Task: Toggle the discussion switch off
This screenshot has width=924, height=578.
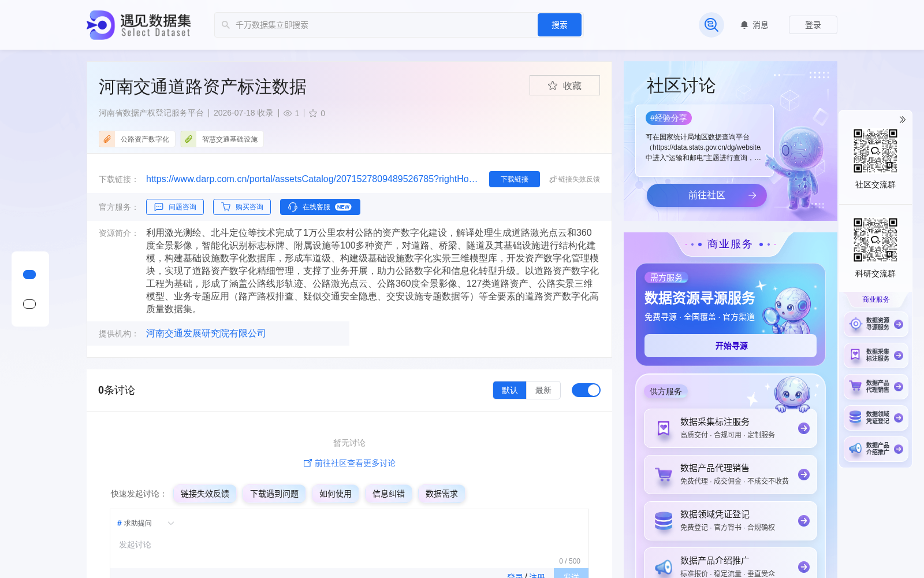Action: point(586,390)
